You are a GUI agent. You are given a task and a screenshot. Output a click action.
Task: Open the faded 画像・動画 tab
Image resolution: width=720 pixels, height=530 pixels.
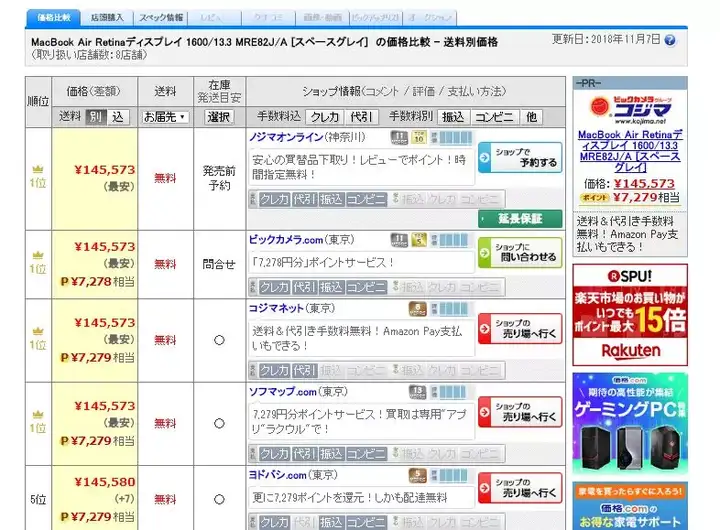[322, 17]
